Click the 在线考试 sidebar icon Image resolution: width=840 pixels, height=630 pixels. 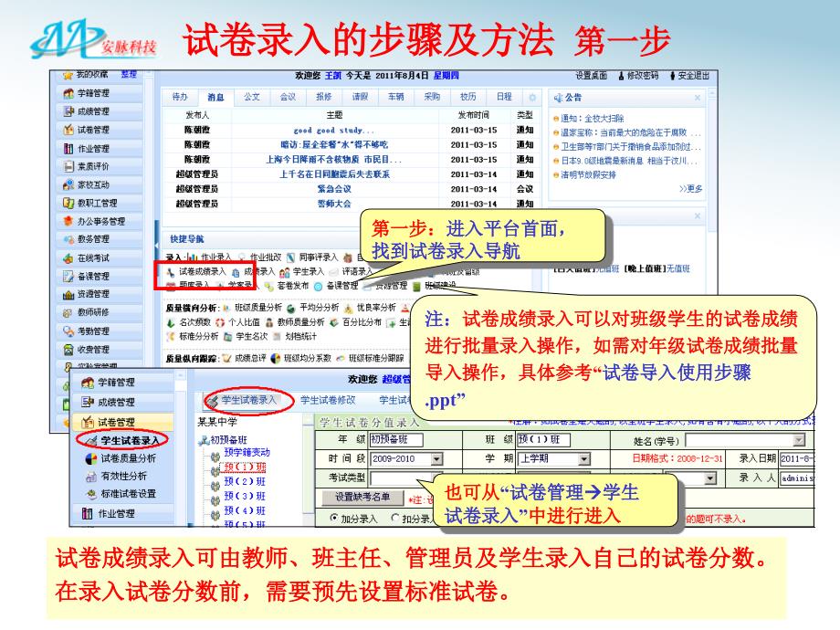68,257
